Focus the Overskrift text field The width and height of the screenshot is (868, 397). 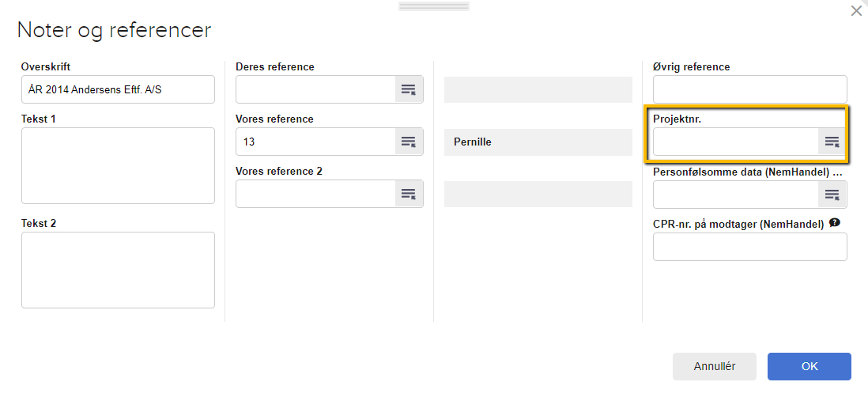[x=118, y=89]
